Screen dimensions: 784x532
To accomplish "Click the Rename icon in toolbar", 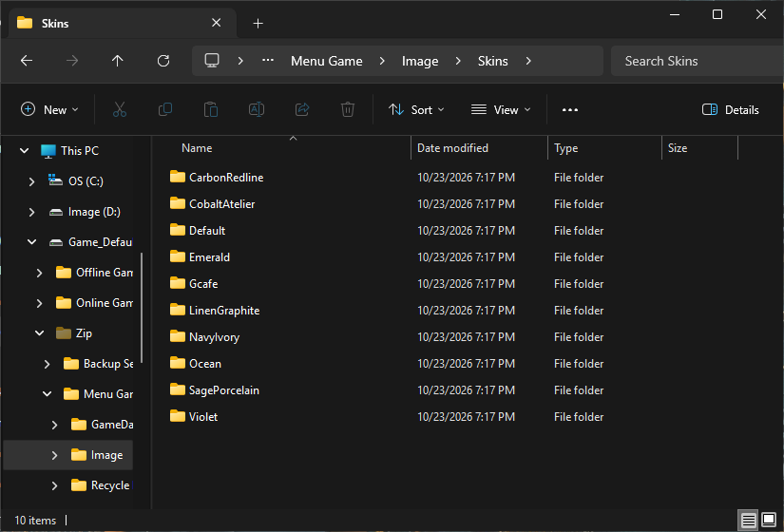I will click(257, 109).
